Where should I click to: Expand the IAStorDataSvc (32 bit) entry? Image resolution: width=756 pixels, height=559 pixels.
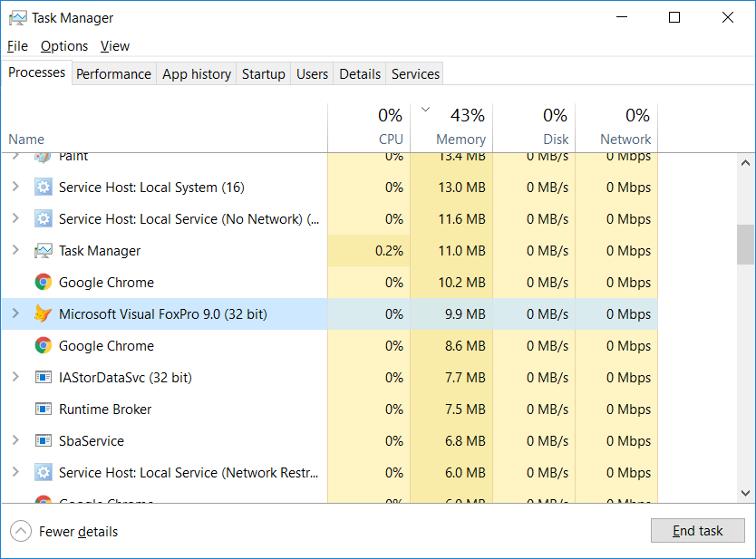coord(15,378)
